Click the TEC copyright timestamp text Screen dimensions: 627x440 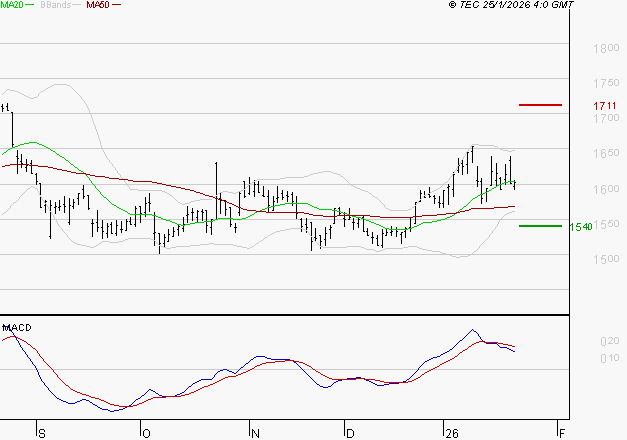(x=511, y=5)
